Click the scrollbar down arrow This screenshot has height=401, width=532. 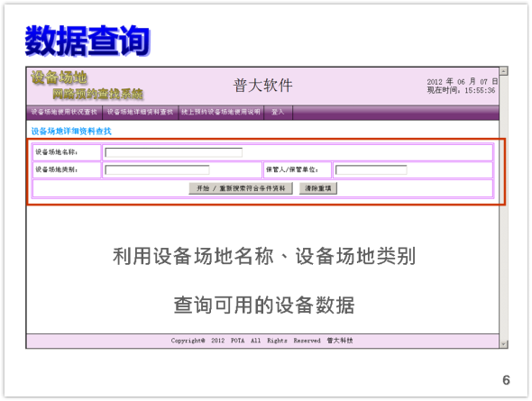(503, 344)
